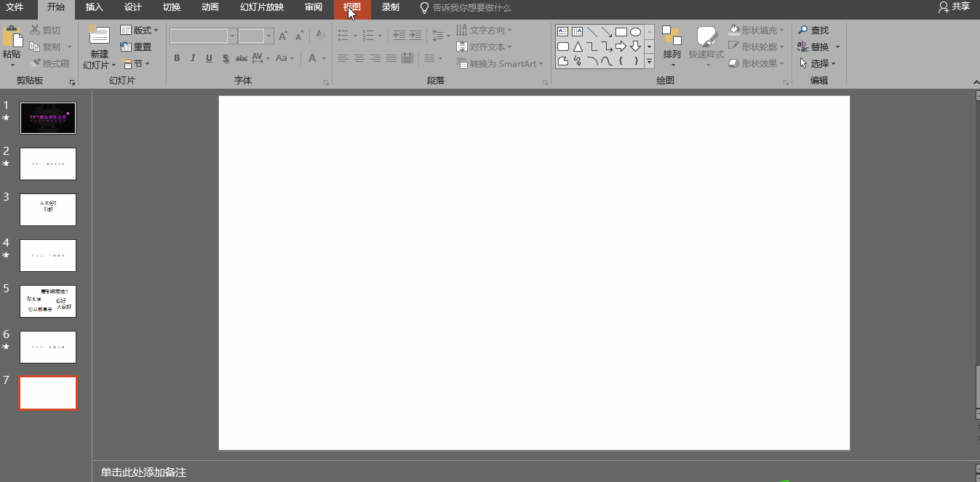
Task: Click the slide pane scroll-up arrow
Action: [x=977, y=95]
